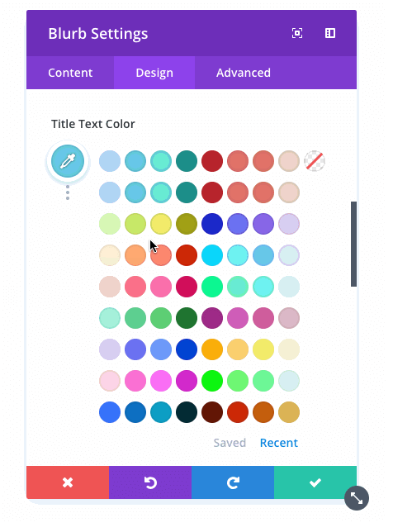Pick the royal blue swatch in third row
The height and width of the screenshot is (532, 412).
pyautogui.click(x=212, y=224)
